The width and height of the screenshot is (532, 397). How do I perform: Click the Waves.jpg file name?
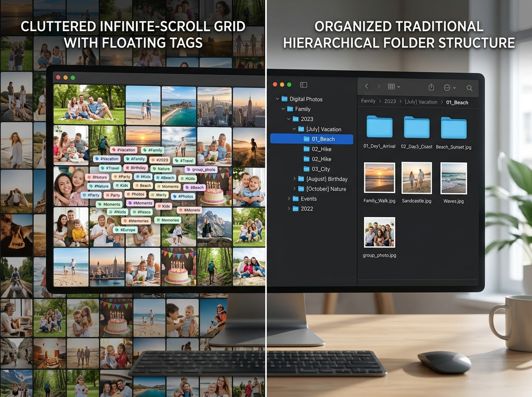(x=454, y=201)
